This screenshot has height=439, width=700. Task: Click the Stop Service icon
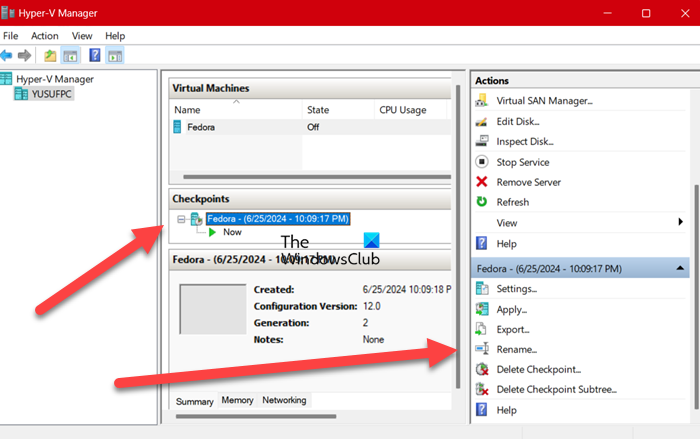(482, 162)
